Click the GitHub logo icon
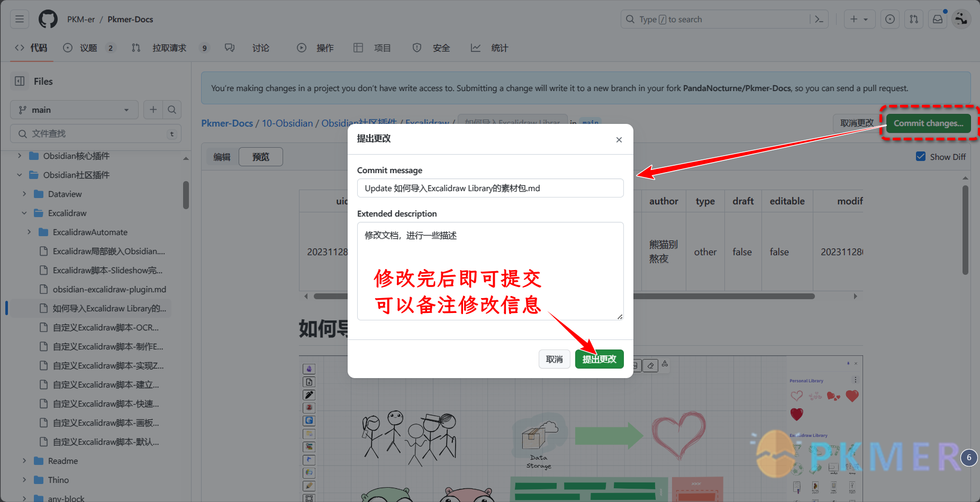The image size is (980, 502). (x=48, y=19)
